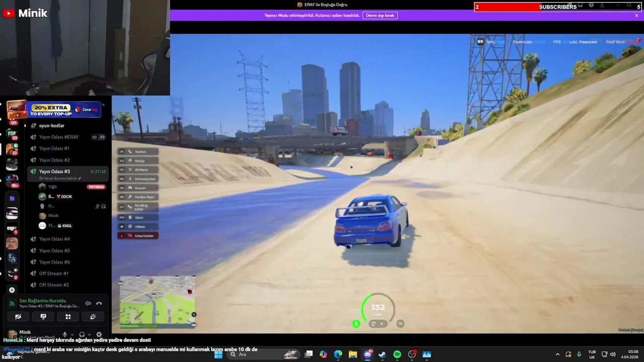The width and height of the screenshot is (644, 362).
Task: Join voice channel Yayın Odası #1
Action: (67, 149)
